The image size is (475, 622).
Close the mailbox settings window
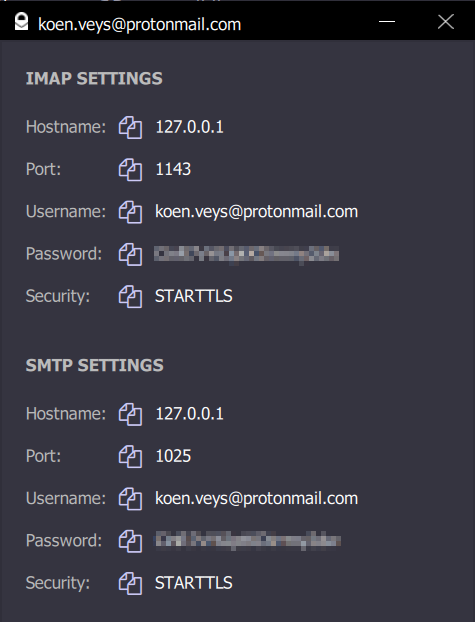point(446,22)
